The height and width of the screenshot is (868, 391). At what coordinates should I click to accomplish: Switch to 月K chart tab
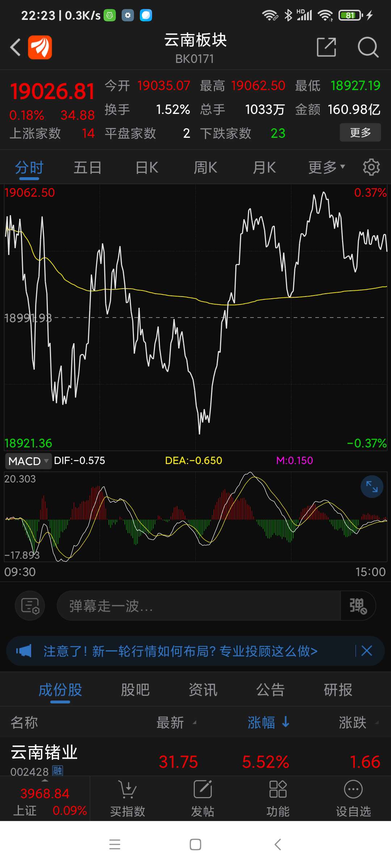click(264, 167)
